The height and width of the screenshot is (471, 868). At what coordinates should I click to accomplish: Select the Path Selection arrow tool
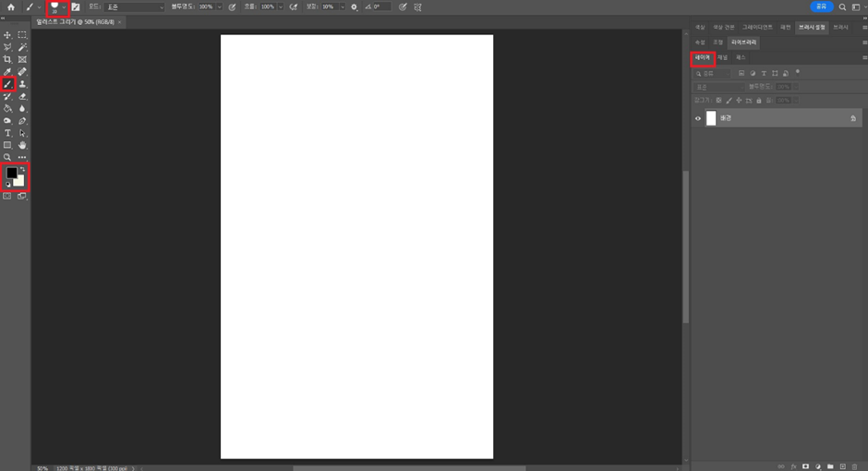[22, 133]
